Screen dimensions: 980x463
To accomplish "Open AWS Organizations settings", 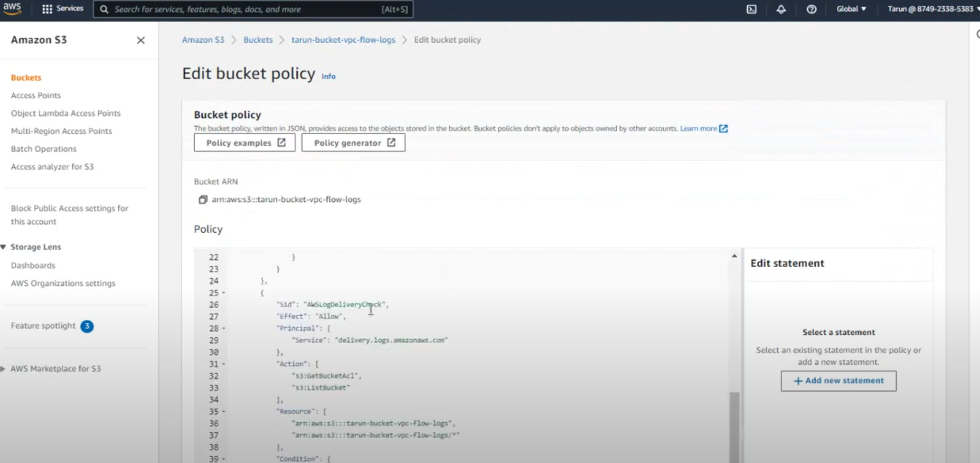I will coord(63,284).
